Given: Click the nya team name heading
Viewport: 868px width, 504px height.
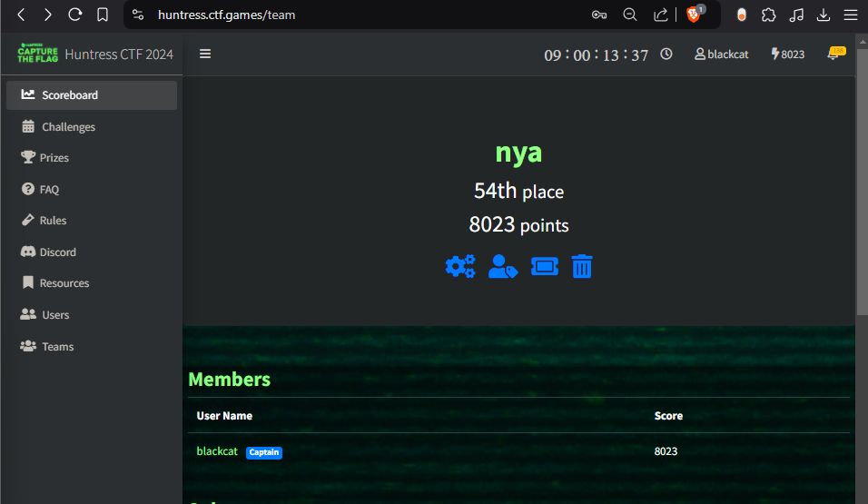Looking at the screenshot, I should (518, 153).
